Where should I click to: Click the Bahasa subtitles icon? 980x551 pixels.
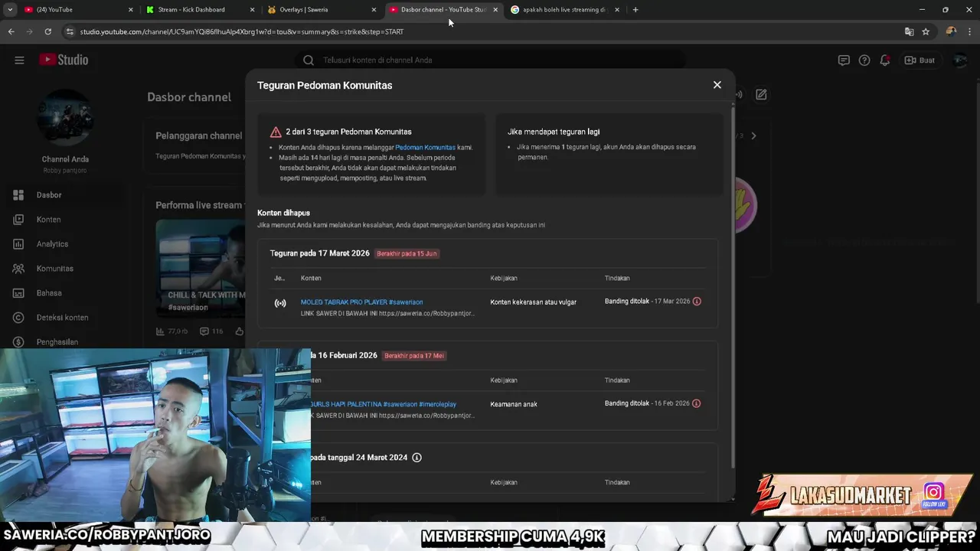[19, 293]
